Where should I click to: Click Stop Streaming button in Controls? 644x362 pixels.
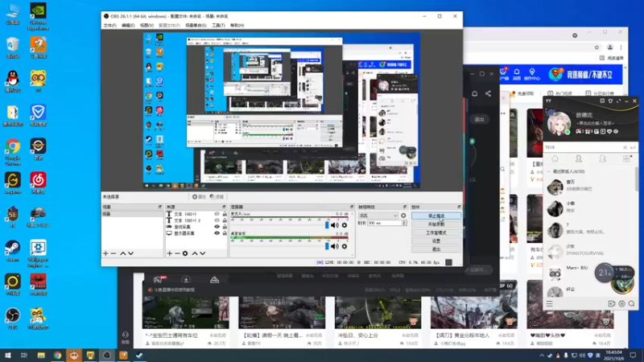pyautogui.click(x=436, y=216)
